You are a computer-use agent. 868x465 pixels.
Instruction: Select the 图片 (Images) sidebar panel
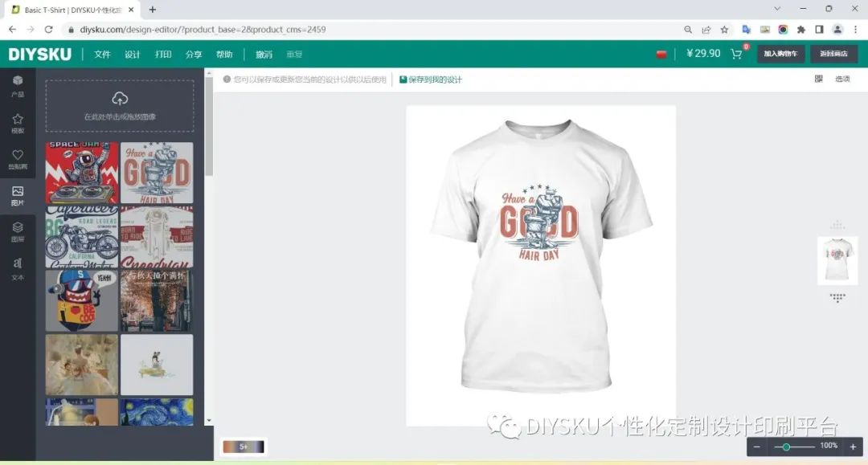click(x=18, y=196)
